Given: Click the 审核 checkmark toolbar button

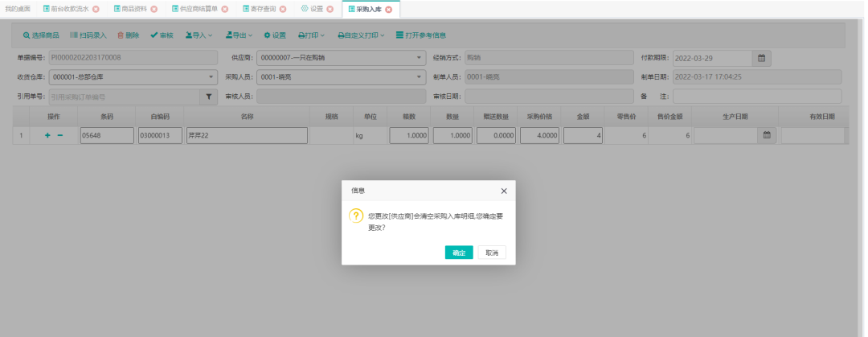Looking at the screenshot, I should [x=162, y=35].
